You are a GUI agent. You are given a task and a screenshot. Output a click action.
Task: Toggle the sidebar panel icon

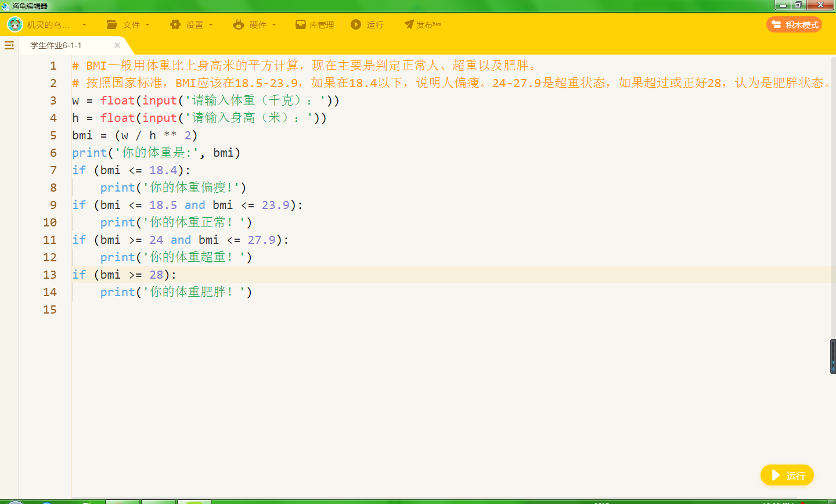pyautogui.click(x=9, y=45)
